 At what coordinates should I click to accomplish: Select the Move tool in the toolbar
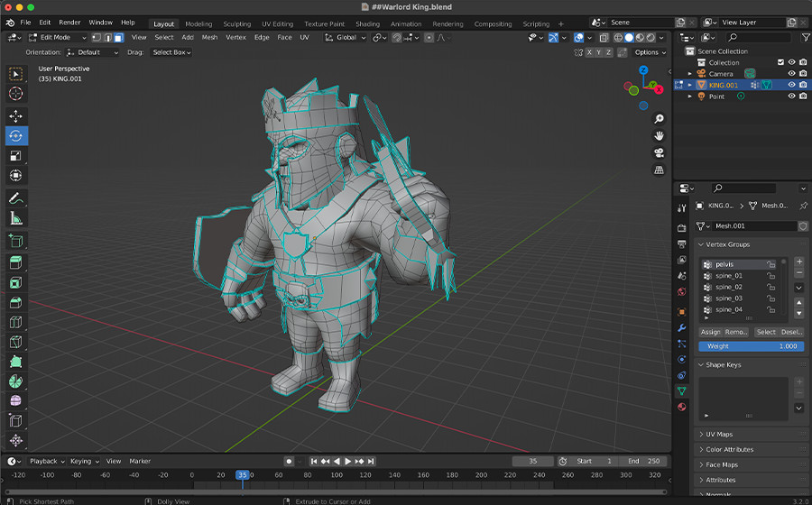[x=15, y=116]
